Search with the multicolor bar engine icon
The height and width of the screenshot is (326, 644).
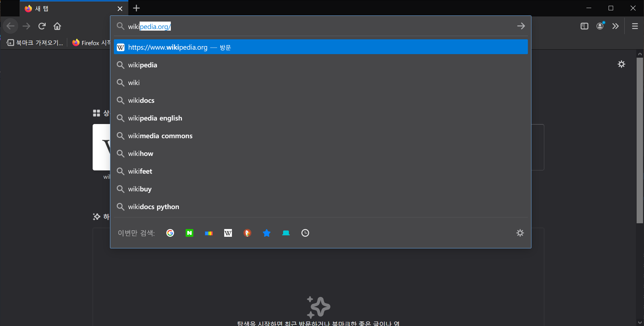tap(209, 233)
